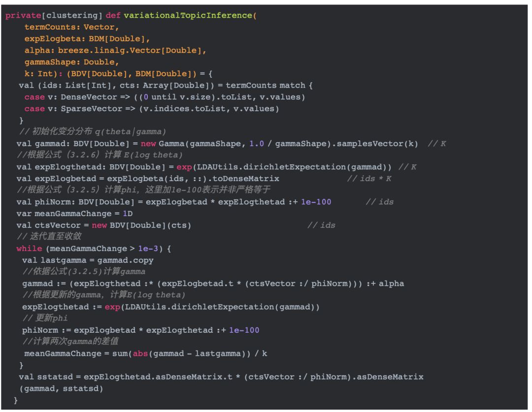532x412 pixels.
Task: Click 'val expElogbetad' declaration
Action: coord(56,179)
